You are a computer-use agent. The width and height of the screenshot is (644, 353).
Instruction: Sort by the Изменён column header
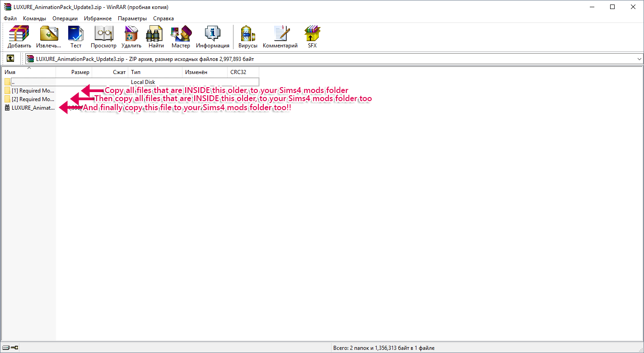point(205,72)
